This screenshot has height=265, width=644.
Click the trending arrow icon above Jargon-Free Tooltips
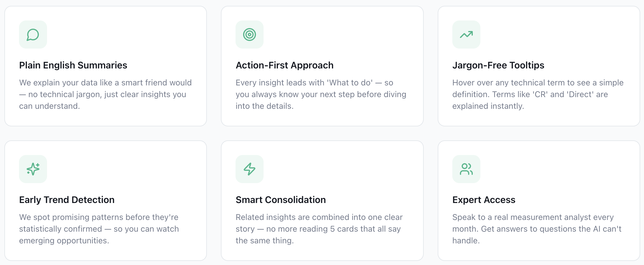(466, 35)
